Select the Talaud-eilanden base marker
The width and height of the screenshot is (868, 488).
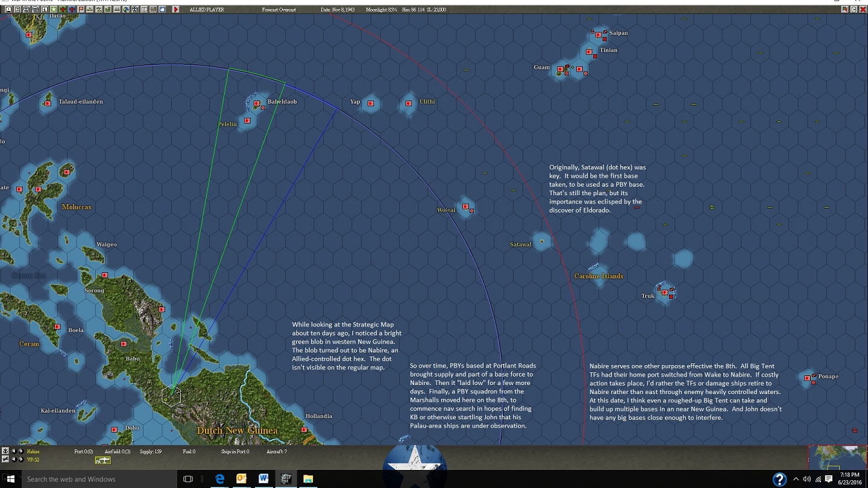point(48,104)
